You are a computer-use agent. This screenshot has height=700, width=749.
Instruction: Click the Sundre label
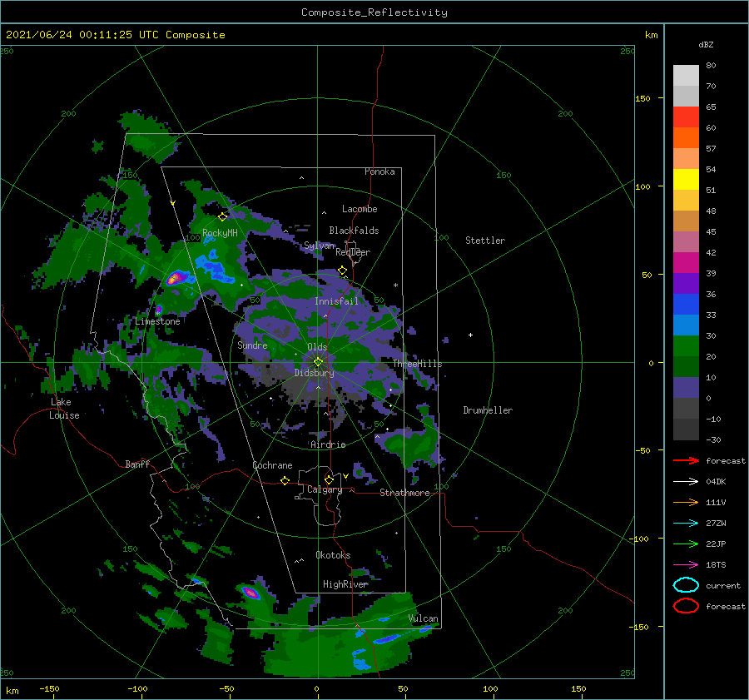pyautogui.click(x=252, y=345)
